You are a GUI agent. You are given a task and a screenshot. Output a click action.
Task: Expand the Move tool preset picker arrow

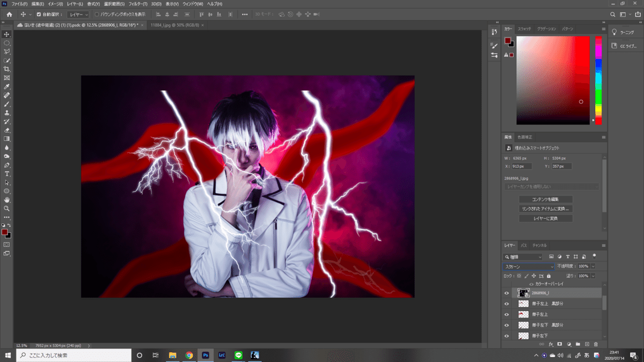click(31, 14)
